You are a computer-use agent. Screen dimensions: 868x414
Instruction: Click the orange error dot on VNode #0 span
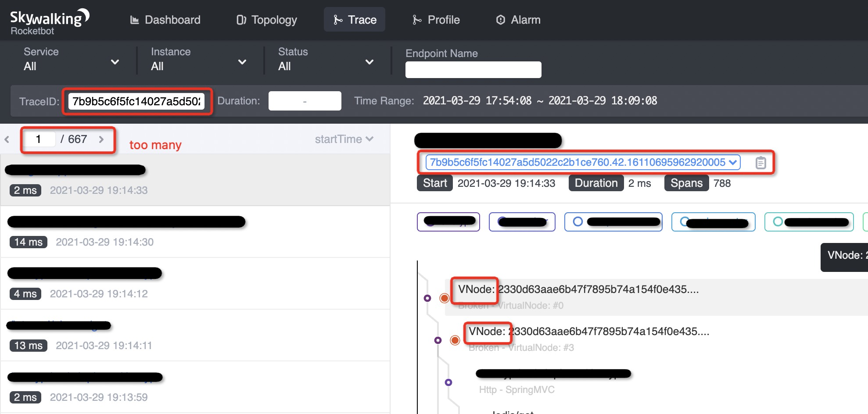[x=445, y=297]
